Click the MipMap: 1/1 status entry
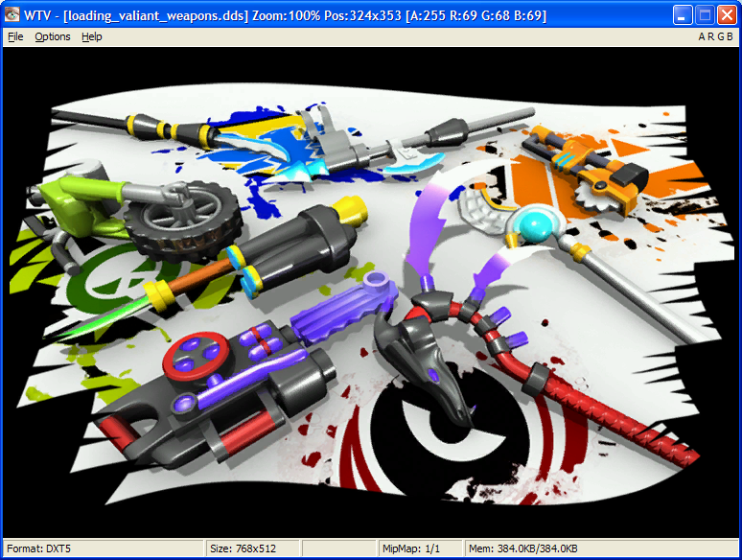Image resolution: width=742 pixels, height=560 pixels. pos(420,548)
